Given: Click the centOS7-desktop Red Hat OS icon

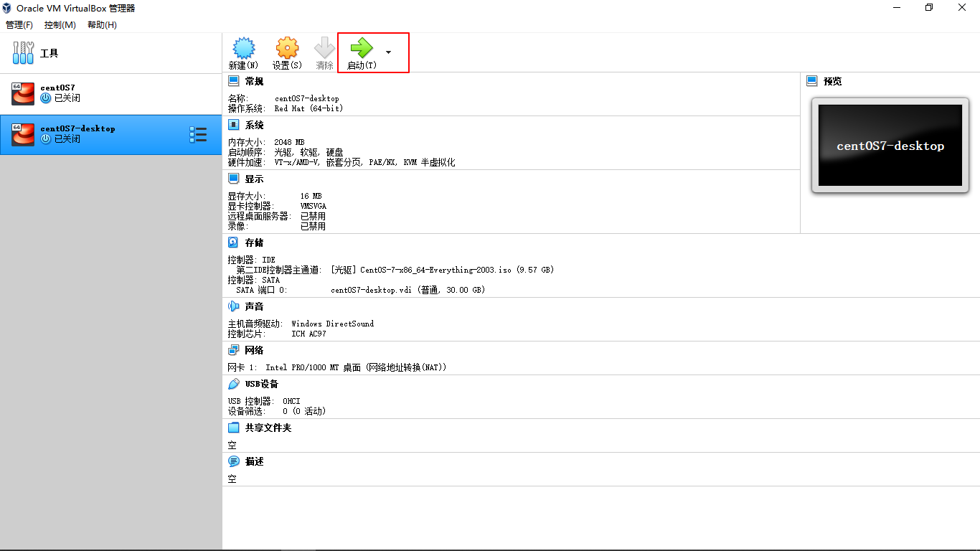Looking at the screenshot, I should point(23,134).
